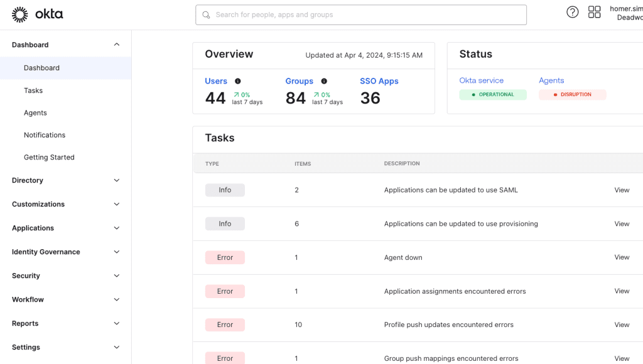Open Getting Started in the sidebar
Viewport: 643px width, 364px height.
pyautogui.click(x=49, y=157)
